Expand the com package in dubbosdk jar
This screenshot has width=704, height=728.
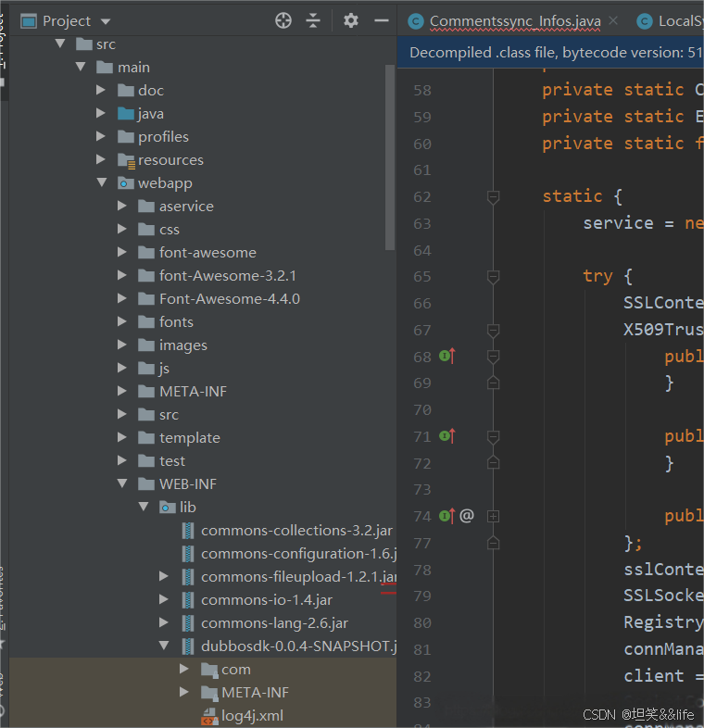click(184, 669)
